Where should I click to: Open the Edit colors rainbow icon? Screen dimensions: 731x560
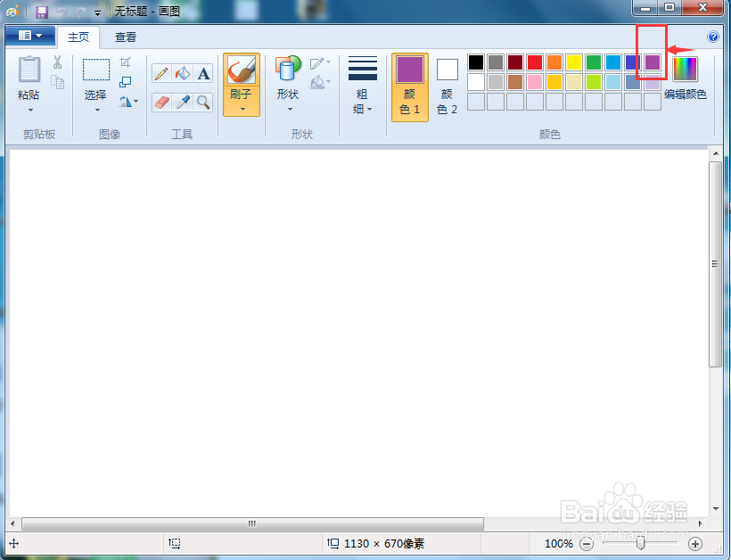click(x=685, y=69)
